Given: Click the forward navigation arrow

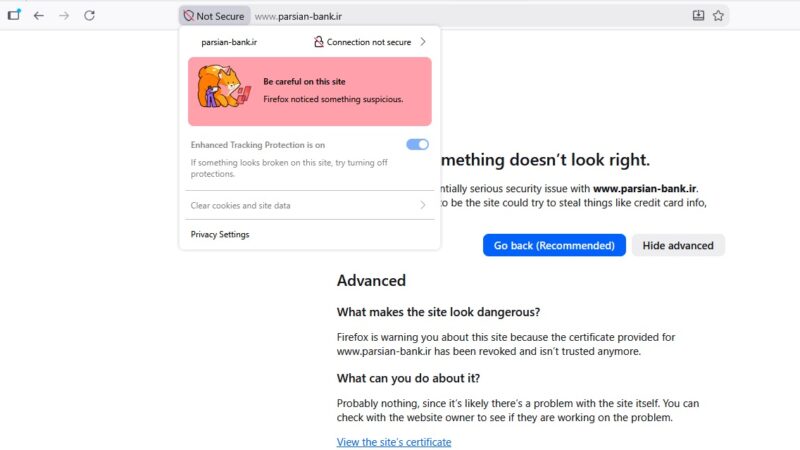Looking at the screenshot, I should 64,16.
